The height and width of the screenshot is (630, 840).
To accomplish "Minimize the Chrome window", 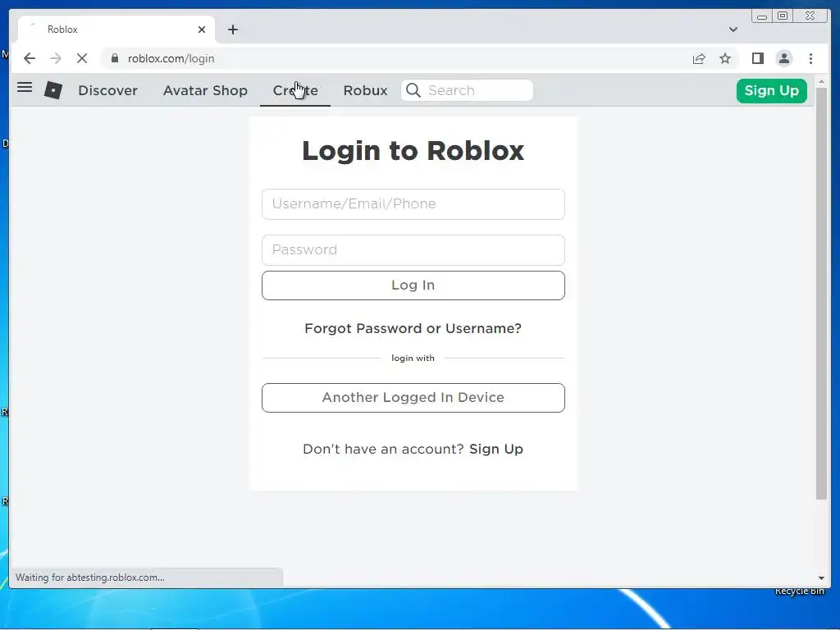I will [x=762, y=16].
